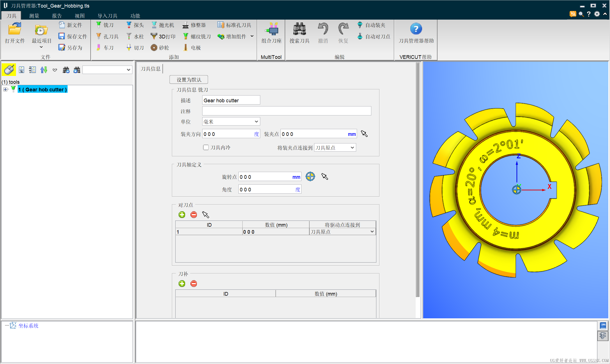The width and height of the screenshot is (610, 364).
Task: Add a 切刀 knife tool
Action: [135, 48]
